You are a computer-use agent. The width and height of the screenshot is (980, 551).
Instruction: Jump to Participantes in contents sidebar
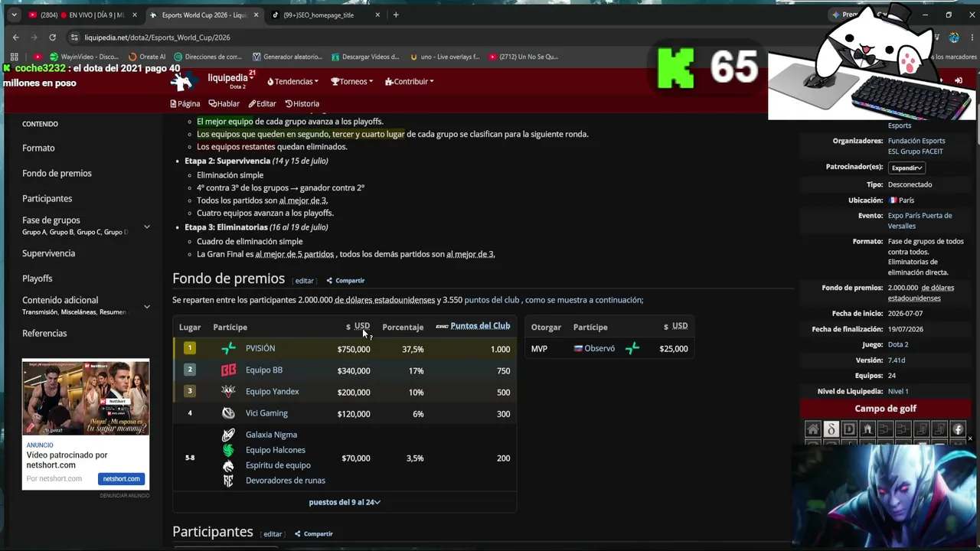coord(47,198)
